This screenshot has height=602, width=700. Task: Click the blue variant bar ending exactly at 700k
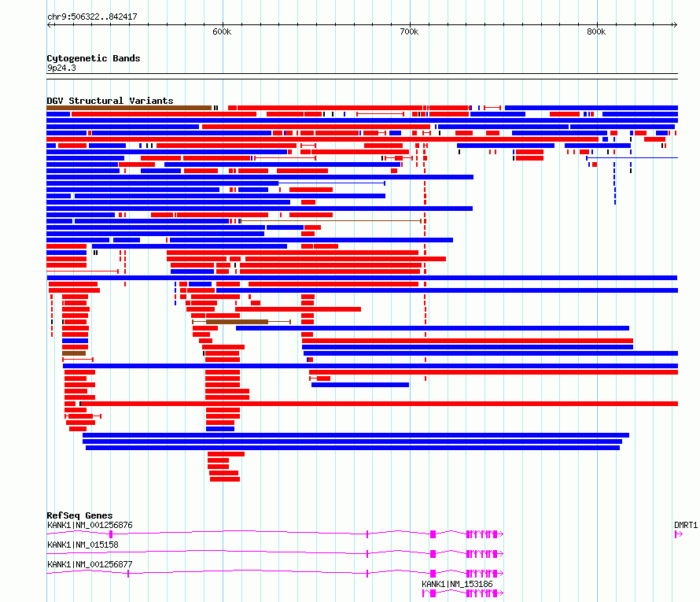click(x=360, y=385)
